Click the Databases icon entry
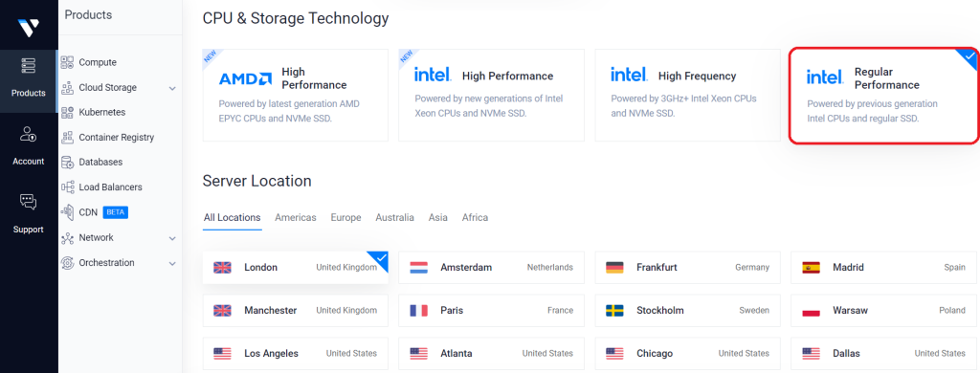This screenshot has height=373, width=980. coord(68,163)
